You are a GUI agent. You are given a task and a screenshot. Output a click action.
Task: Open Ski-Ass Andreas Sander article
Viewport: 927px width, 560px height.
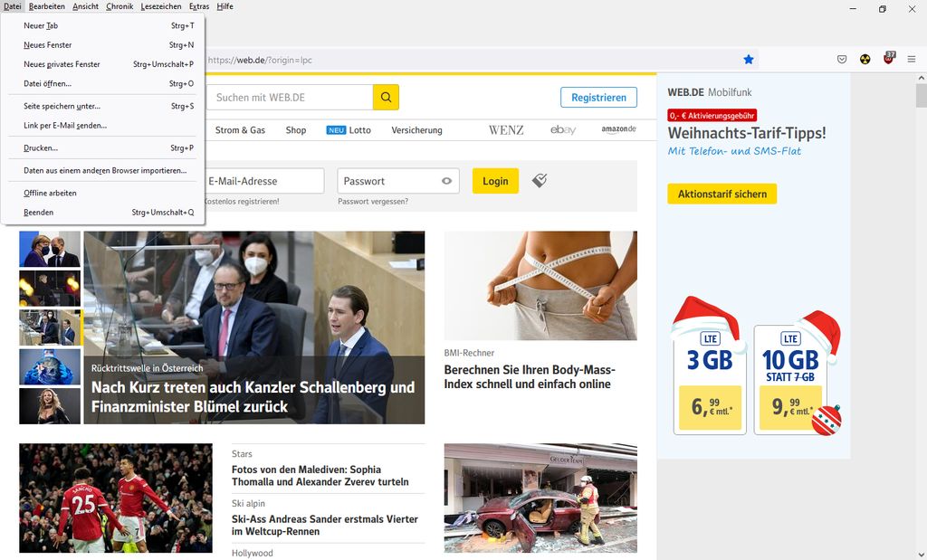pyautogui.click(x=325, y=525)
